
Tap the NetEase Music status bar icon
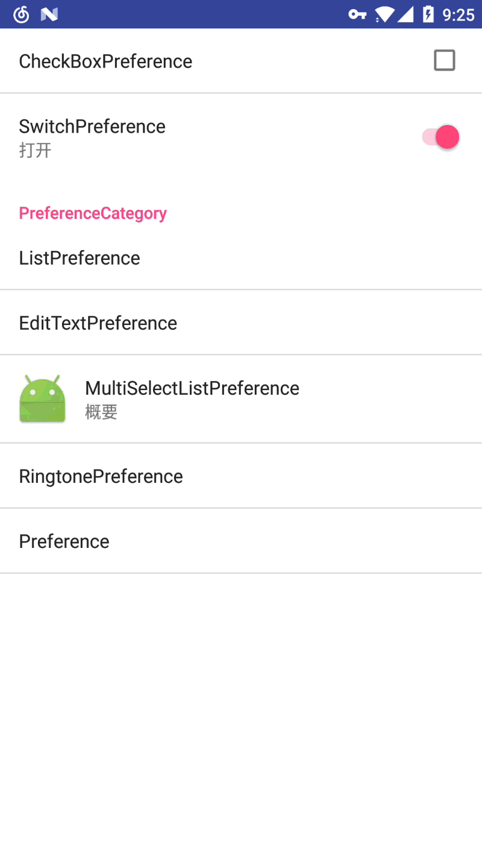click(21, 14)
